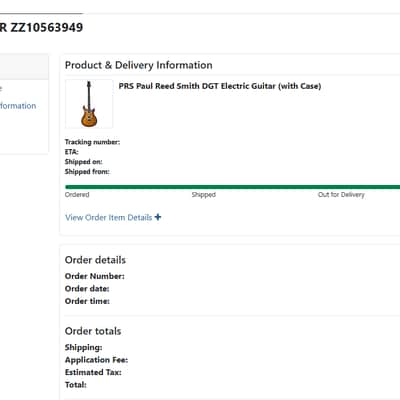
Task: Select the Ordered progress stage label
Action: point(77,195)
